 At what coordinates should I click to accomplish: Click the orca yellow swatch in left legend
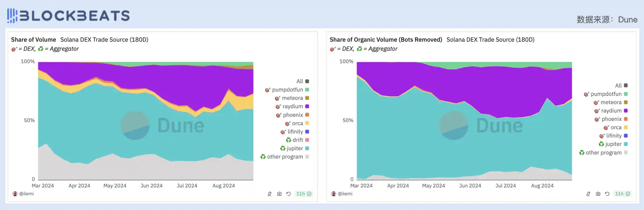click(x=307, y=123)
